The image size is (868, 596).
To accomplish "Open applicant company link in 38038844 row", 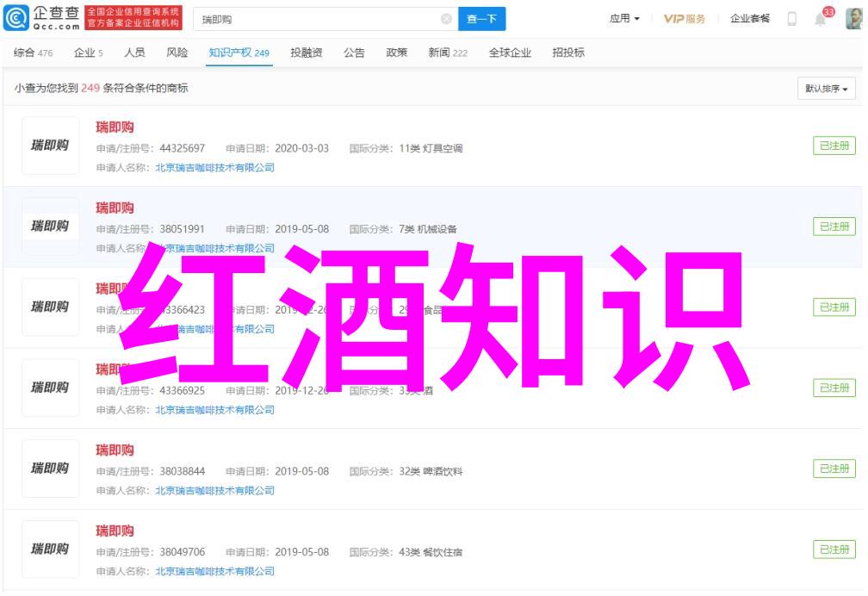I will tap(214, 491).
